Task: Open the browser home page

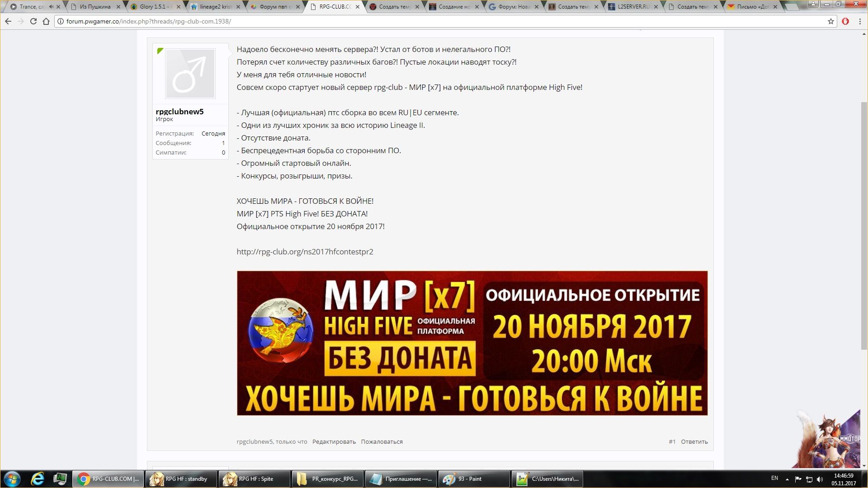Action: click(x=46, y=21)
